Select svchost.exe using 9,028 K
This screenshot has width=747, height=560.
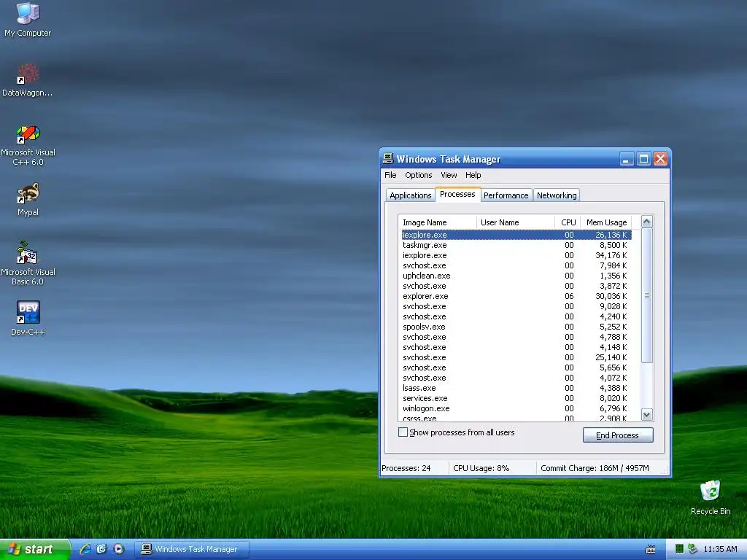(x=516, y=306)
